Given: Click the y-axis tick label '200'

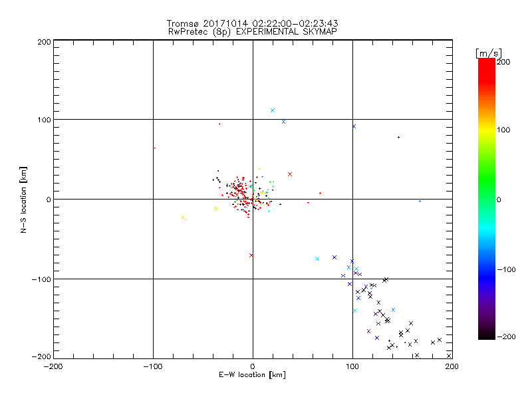Looking at the screenshot, I should click(44, 42).
